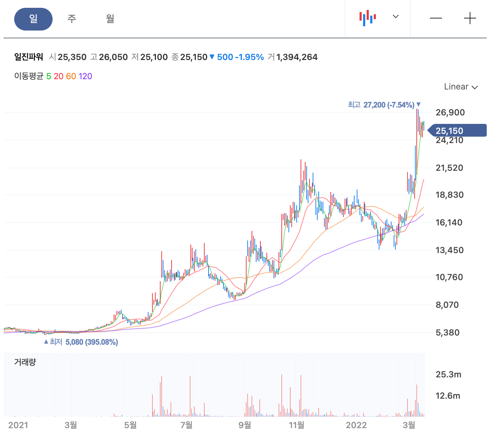Image resolution: width=491 pixels, height=448 pixels.
Task: Click the 5-day moving average label
Action: pos(49,76)
